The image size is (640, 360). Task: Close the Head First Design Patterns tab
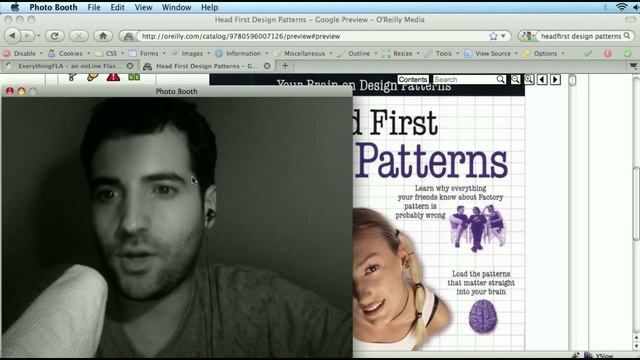[x=267, y=66]
